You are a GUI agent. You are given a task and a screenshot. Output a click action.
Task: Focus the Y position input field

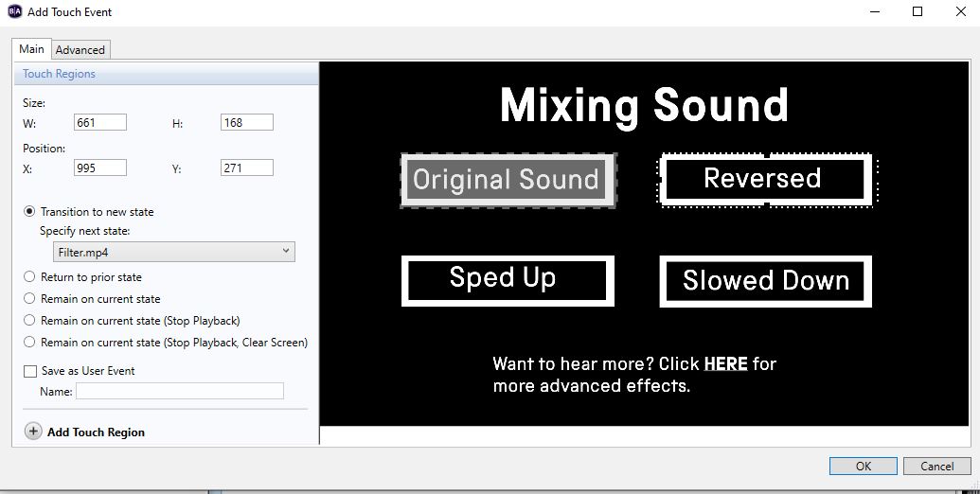click(246, 168)
